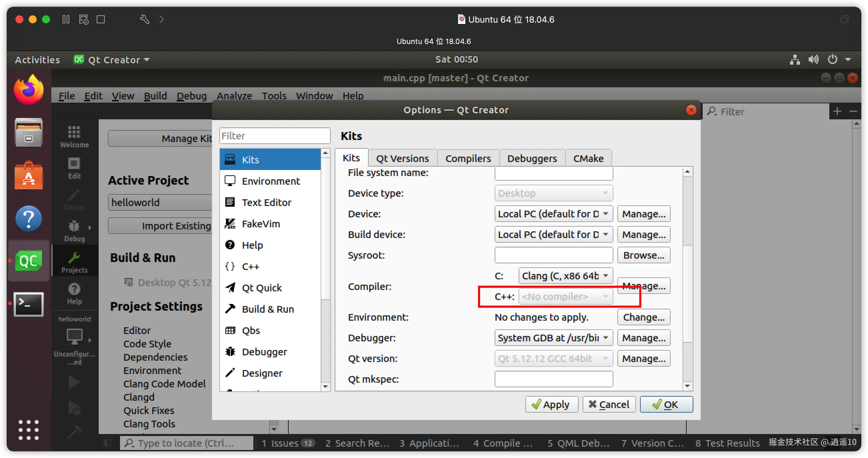Open the Welcome mode icon
Image resolution: width=868 pixels, height=458 pixels.
[74, 136]
